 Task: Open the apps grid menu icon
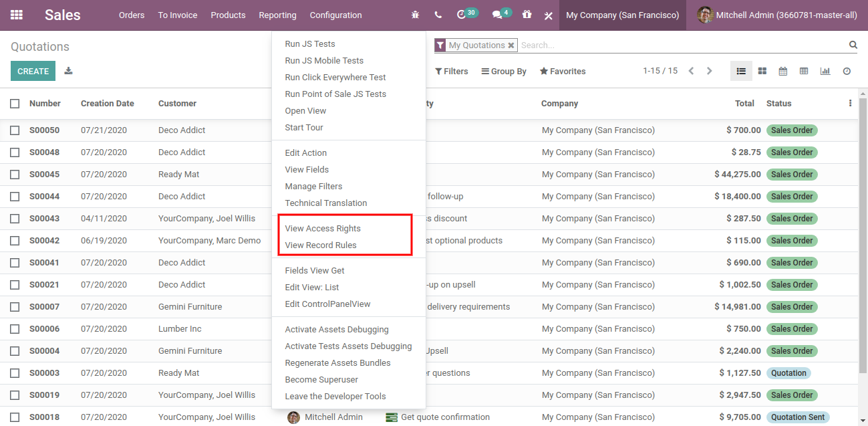click(x=17, y=15)
